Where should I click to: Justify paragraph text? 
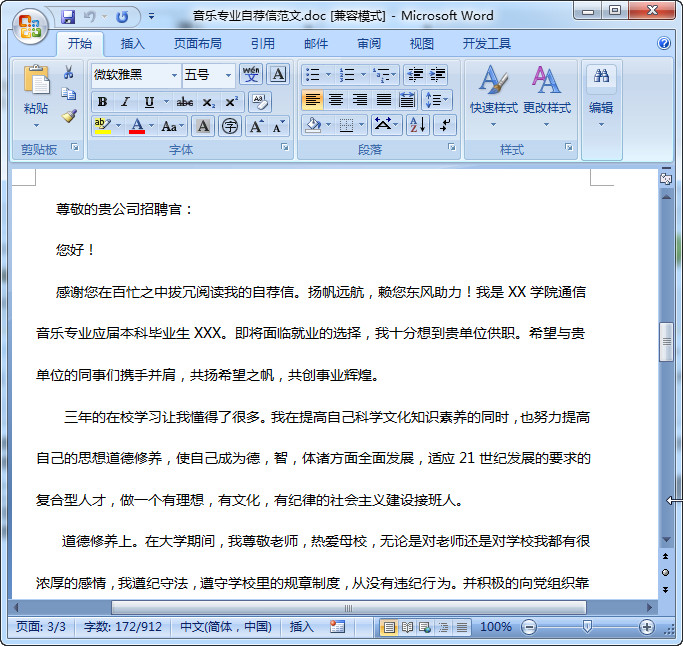(x=384, y=100)
